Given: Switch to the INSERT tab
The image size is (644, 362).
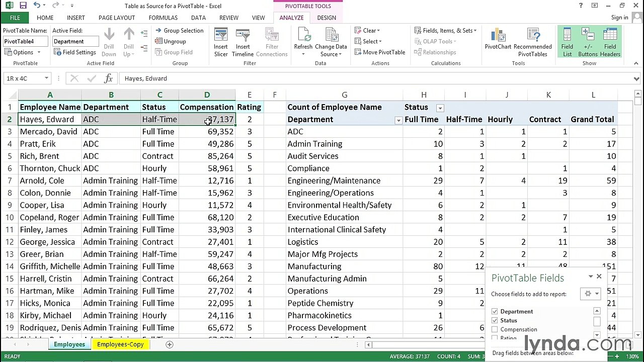Looking at the screenshot, I should click(76, 18).
